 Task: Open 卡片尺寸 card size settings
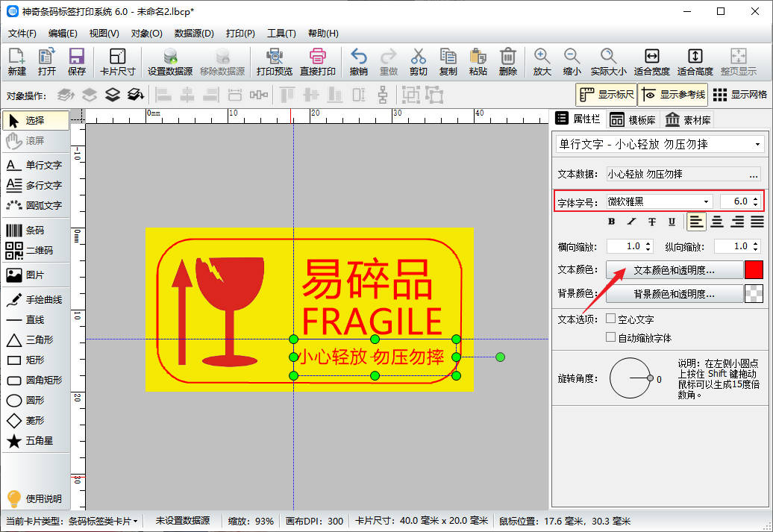117,62
